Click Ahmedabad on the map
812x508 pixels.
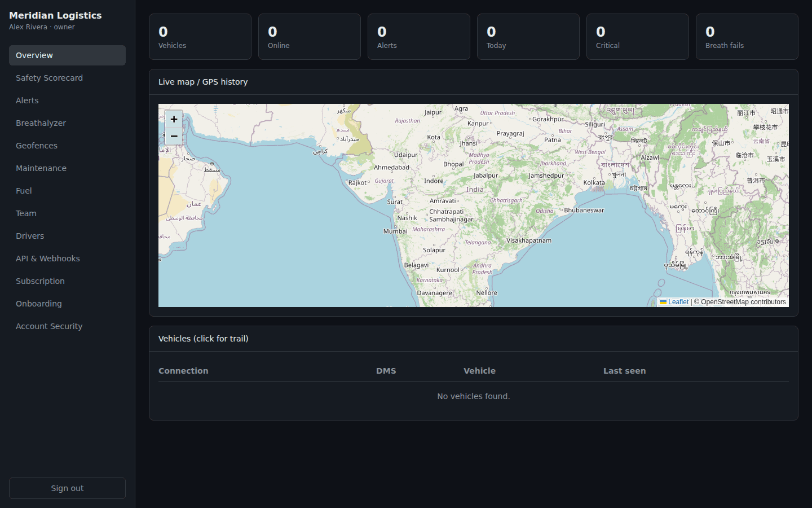tap(391, 168)
